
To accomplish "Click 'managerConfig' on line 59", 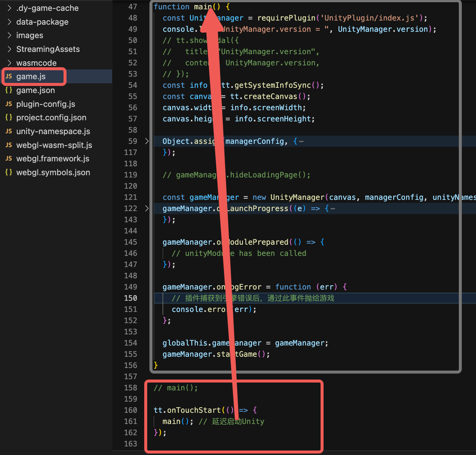I will (x=254, y=141).
